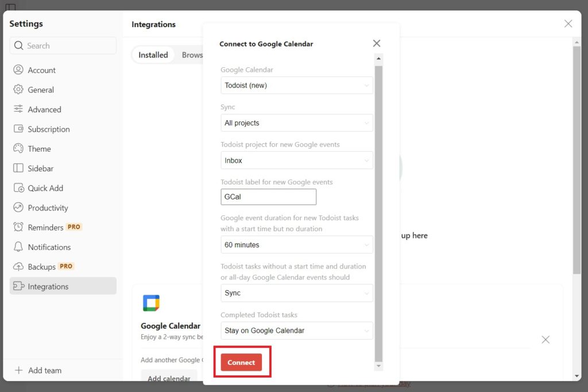
Task: Click the General gear icon
Action: tap(18, 89)
